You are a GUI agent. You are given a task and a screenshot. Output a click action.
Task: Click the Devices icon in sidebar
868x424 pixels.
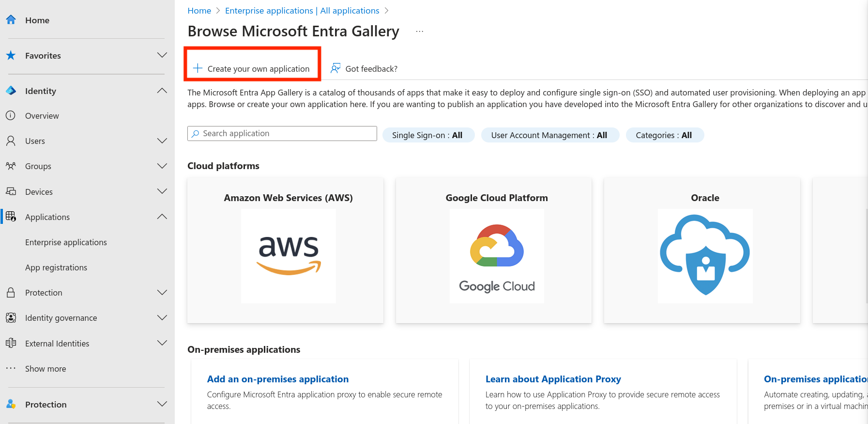(11, 191)
